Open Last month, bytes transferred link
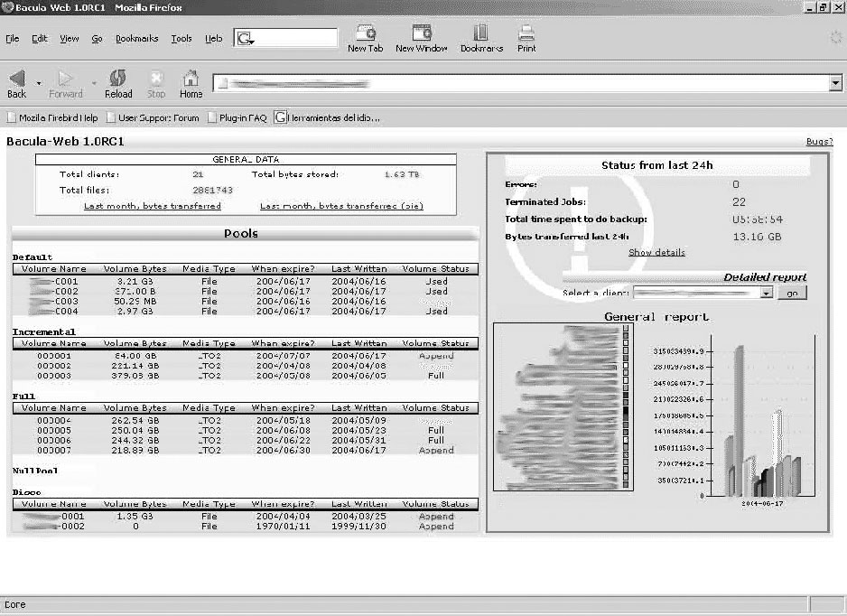This screenshot has width=847, height=616. [x=153, y=206]
